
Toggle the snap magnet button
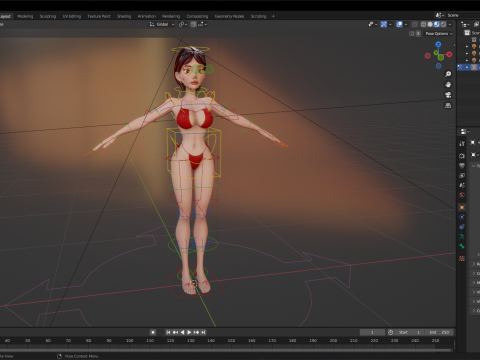[193, 24]
